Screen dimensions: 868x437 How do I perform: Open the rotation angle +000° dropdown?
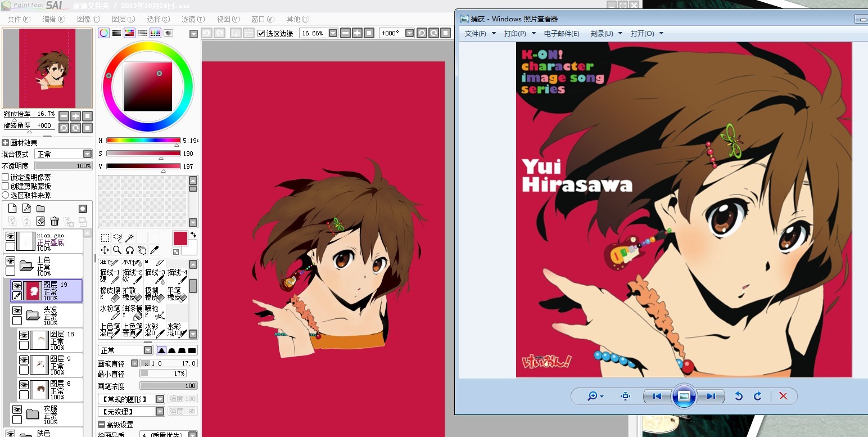click(410, 33)
